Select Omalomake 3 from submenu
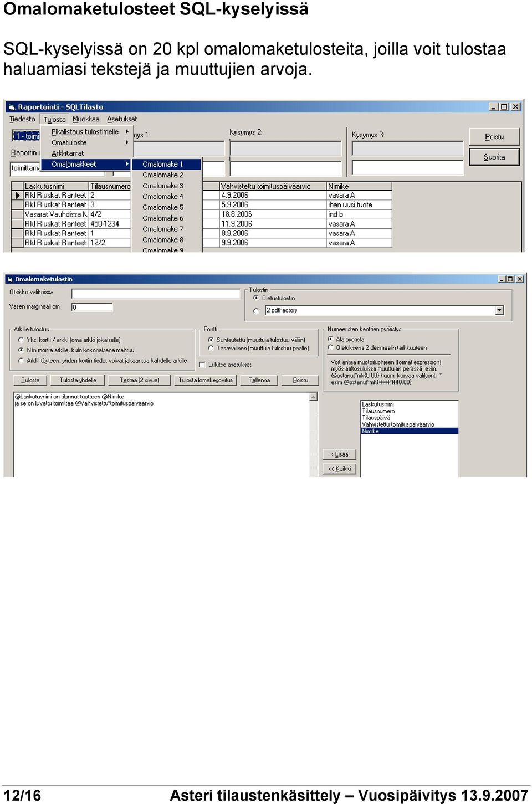Viewport: 532px width, 804px height. pyautogui.click(x=166, y=186)
